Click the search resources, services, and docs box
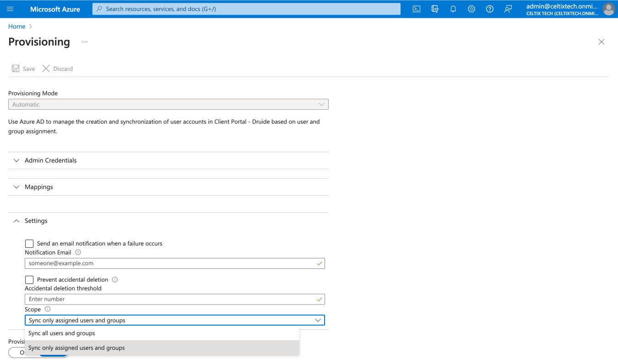The width and height of the screenshot is (618, 364). [246, 9]
